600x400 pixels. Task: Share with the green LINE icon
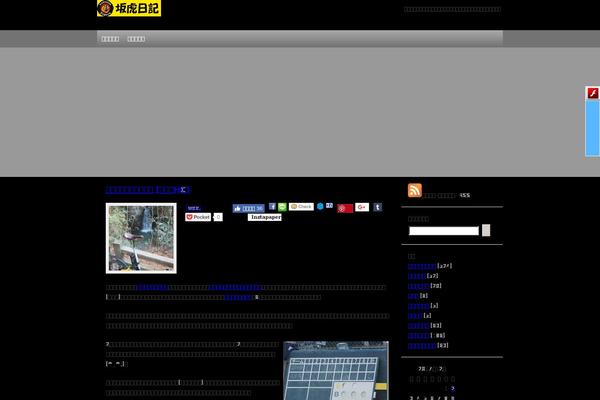(282, 207)
